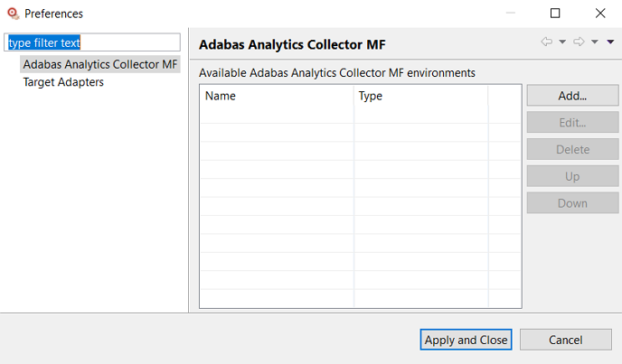Click the Preferences window title icon
622x364 pixels.
13,14
